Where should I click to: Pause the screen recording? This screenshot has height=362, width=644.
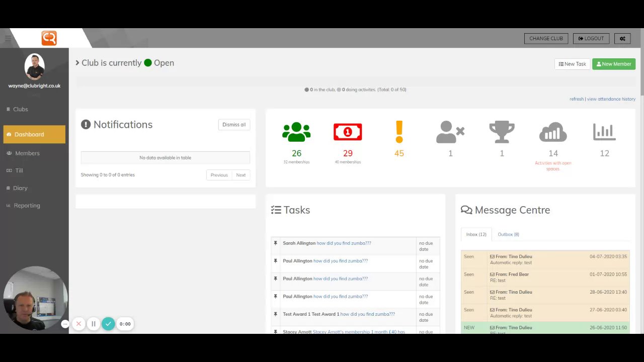coord(93,324)
